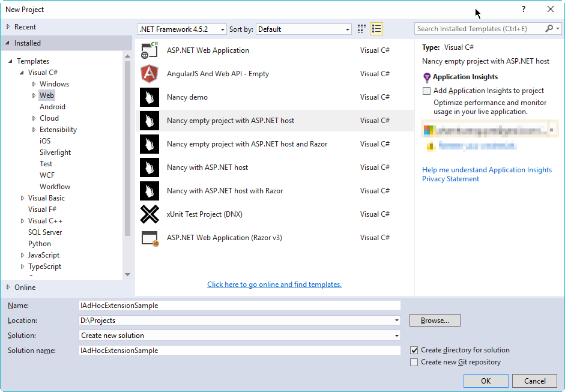Select the WCF template category
565x392 pixels.
[x=47, y=175]
